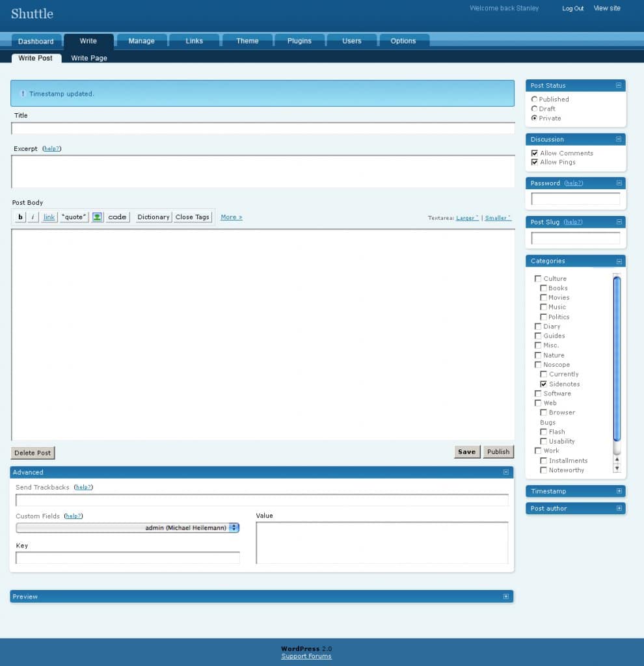This screenshot has width=644, height=666.
Task: Make the textarea Larger
Action: pyautogui.click(x=467, y=218)
